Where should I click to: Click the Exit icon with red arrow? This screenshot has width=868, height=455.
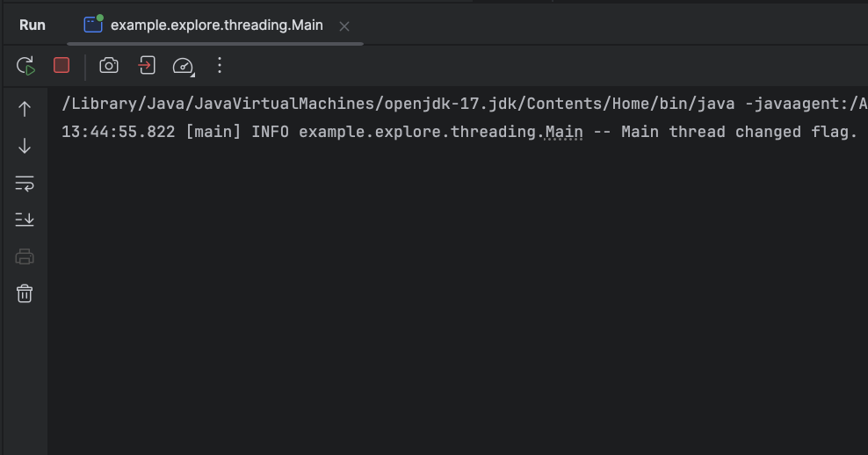146,65
